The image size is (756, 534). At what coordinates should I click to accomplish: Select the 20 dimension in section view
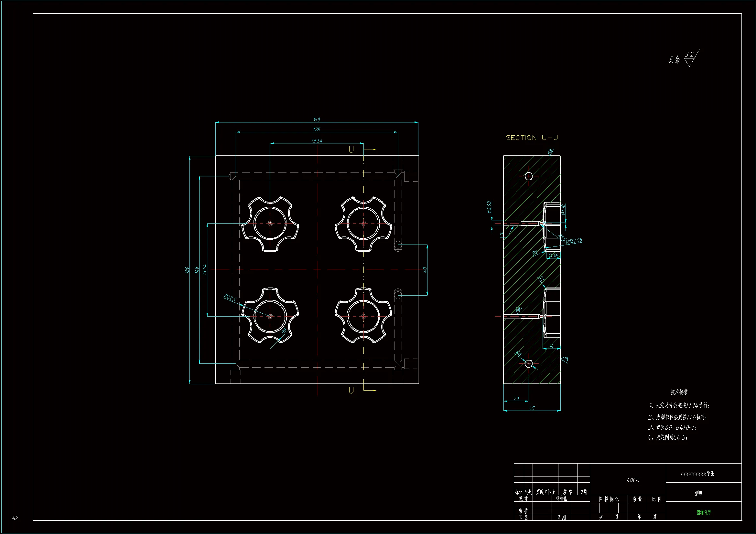(516, 398)
